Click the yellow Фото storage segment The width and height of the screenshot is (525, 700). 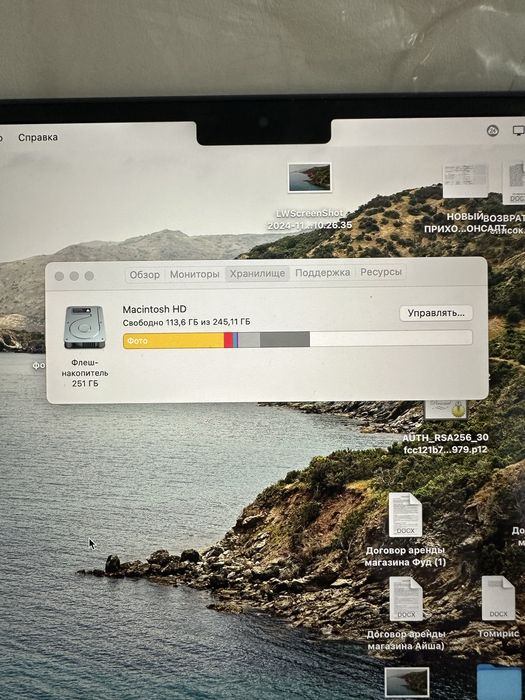[x=173, y=341]
